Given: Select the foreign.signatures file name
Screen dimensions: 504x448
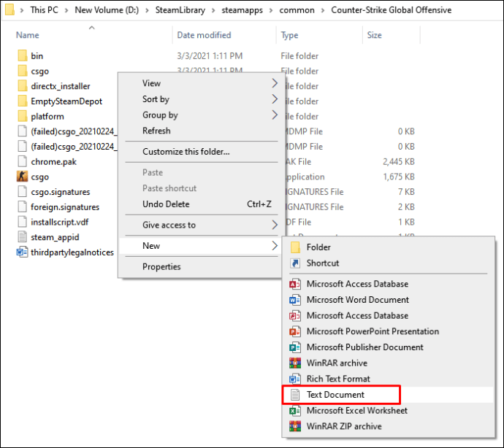Looking at the screenshot, I should click(65, 206).
